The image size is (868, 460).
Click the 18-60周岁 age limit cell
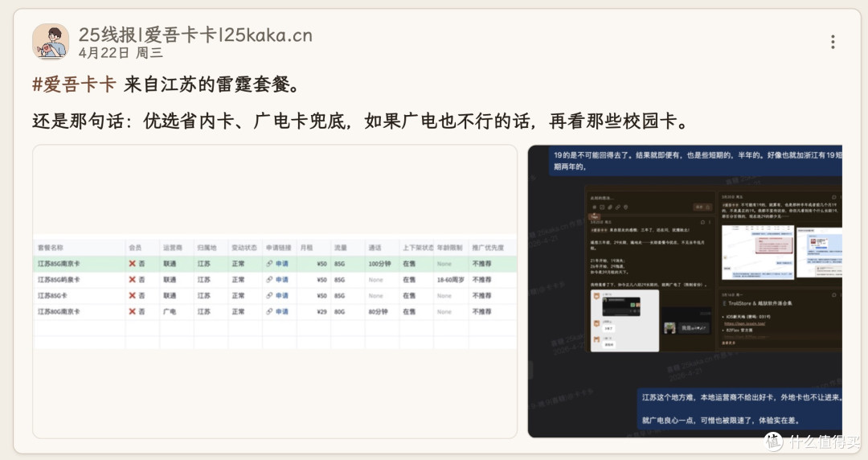click(451, 279)
